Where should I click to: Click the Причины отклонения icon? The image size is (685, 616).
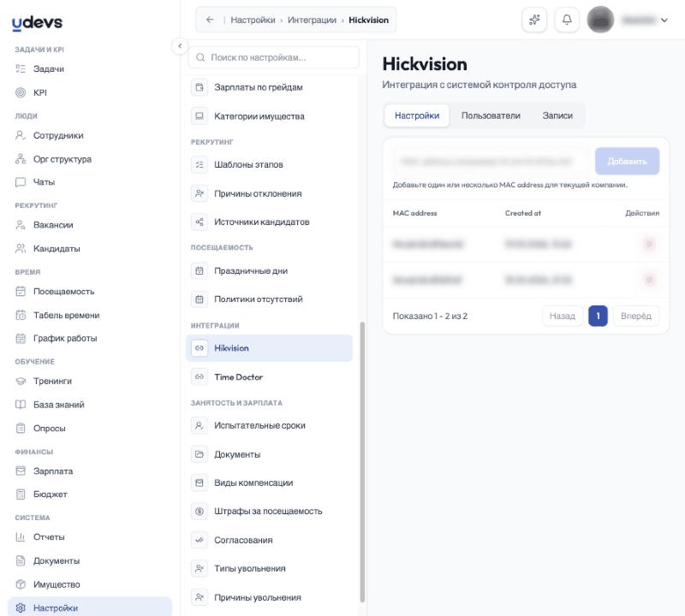pyautogui.click(x=200, y=193)
